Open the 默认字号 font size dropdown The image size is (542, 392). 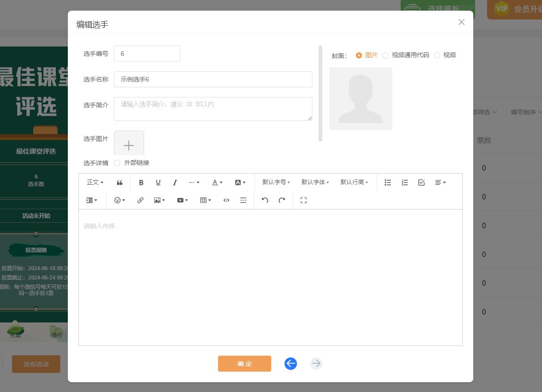tap(276, 182)
